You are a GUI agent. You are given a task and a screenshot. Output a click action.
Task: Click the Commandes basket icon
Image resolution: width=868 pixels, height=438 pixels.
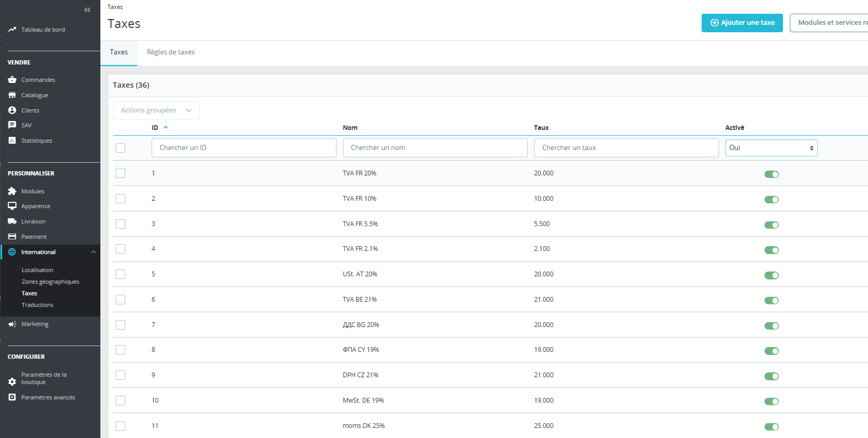pyautogui.click(x=12, y=80)
